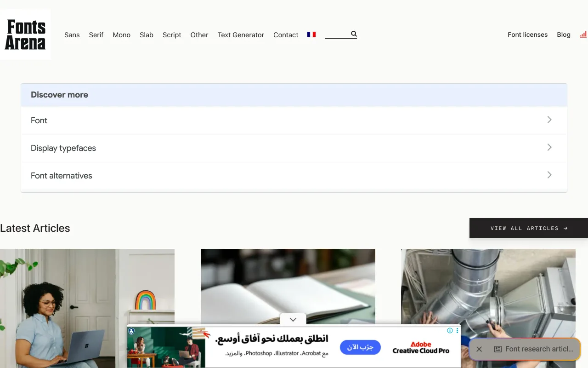Screen dimensions: 588x368
Task: Go to the Other fonts category
Action: 199,35
